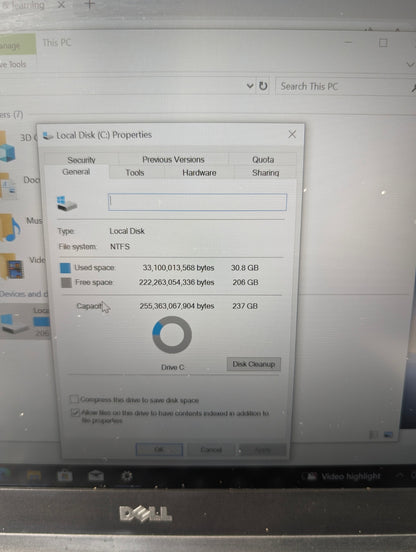Click the NTFS file system value
The image size is (416, 552).
[120, 247]
